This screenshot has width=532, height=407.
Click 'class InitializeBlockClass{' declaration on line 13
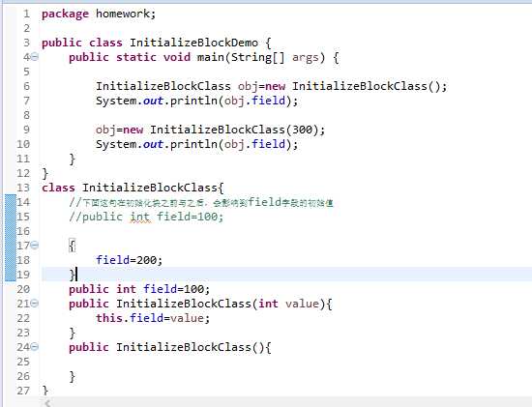coord(133,188)
